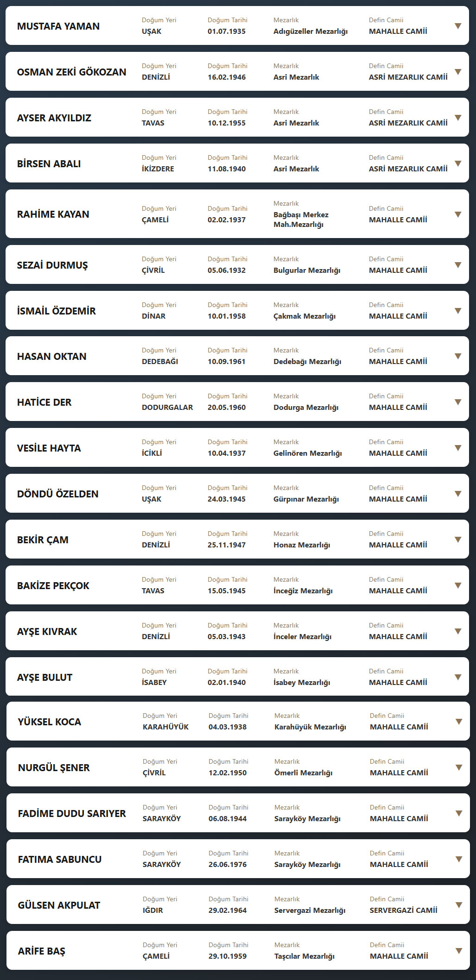Expand VESİLE HAYTA entry arrow
This screenshot has height=980, width=476.
click(x=458, y=448)
